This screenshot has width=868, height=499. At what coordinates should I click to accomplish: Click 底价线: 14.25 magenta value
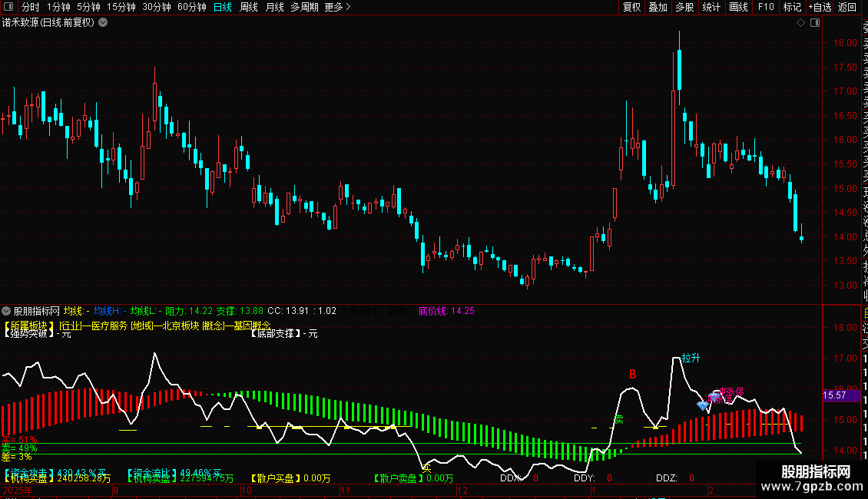pyautogui.click(x=446, y=311)
